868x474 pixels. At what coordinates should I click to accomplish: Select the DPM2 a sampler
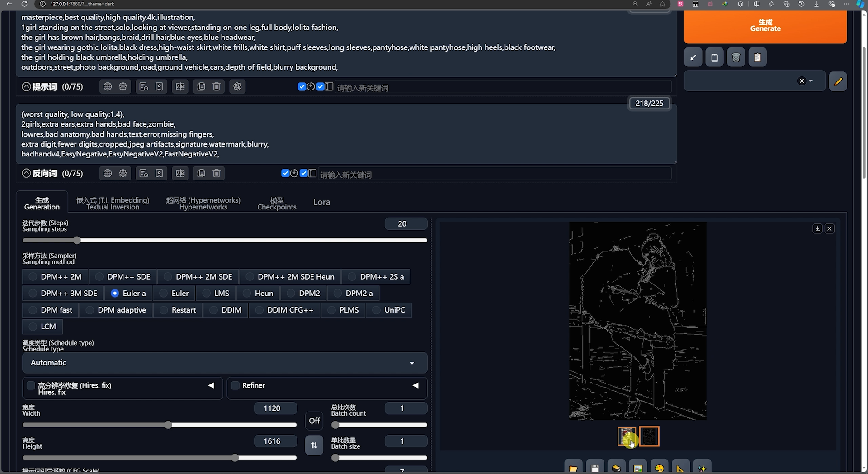pos(353,294)
